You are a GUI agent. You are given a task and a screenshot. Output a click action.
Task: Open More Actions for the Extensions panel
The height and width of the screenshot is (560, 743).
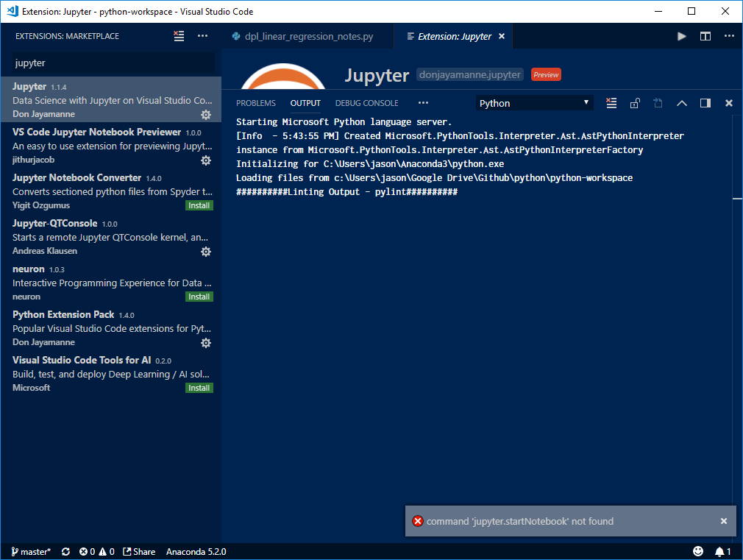(x=203, y=35)
